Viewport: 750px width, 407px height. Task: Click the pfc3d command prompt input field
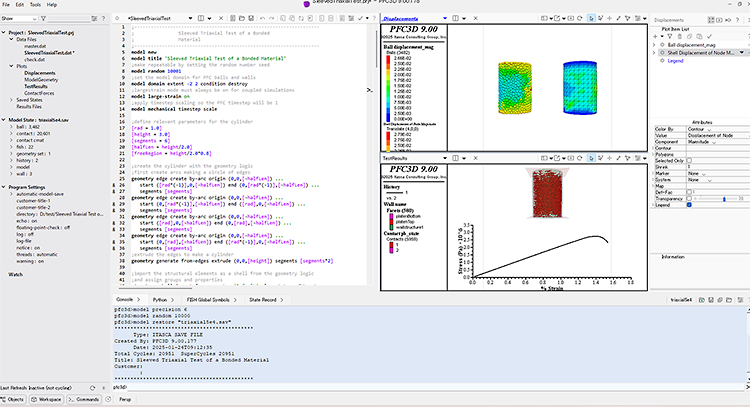point(435,387)
